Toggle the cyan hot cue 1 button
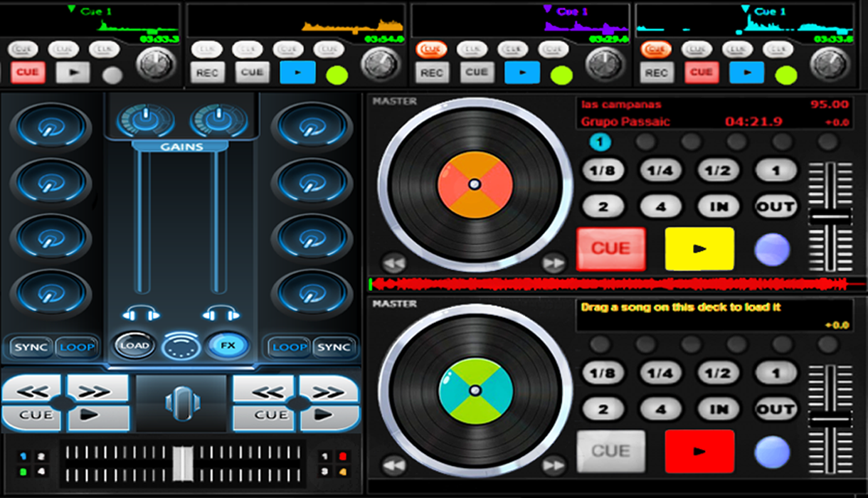 [600, 142]
